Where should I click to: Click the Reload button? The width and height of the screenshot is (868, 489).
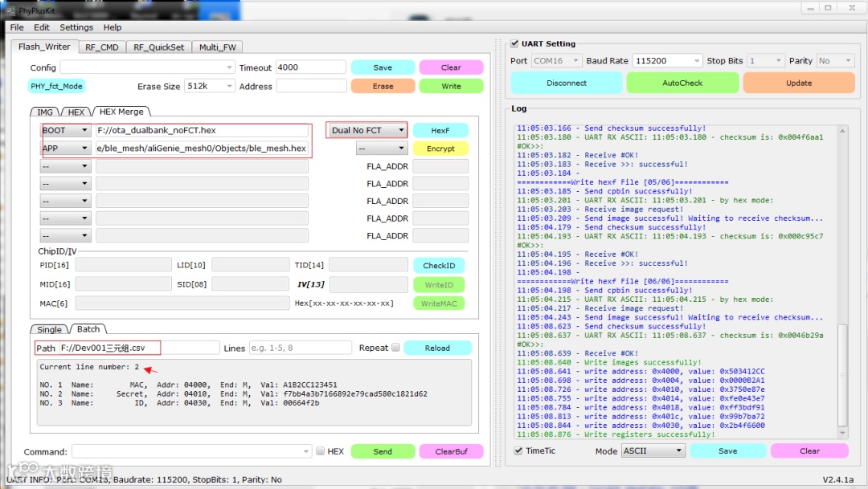[437, 348]
